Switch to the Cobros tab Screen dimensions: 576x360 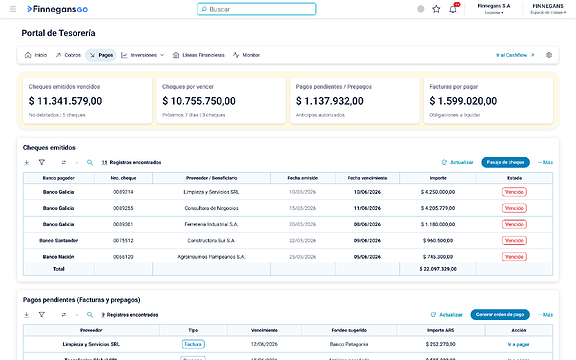pyautogui.click(x=68, y=55)
